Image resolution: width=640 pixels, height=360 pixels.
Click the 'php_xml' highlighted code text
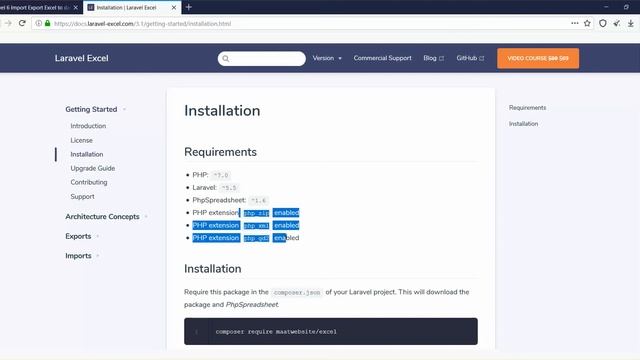(x=256, y=226)
